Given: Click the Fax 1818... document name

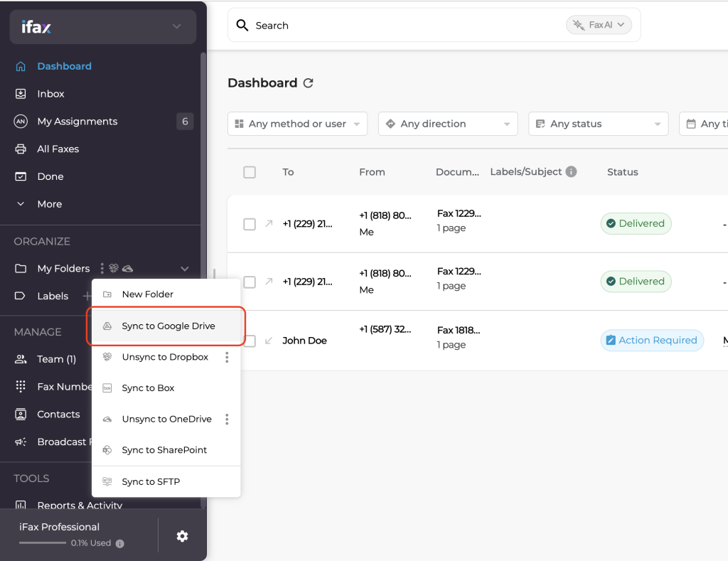Looking at the screenshot, I should 459,330.
